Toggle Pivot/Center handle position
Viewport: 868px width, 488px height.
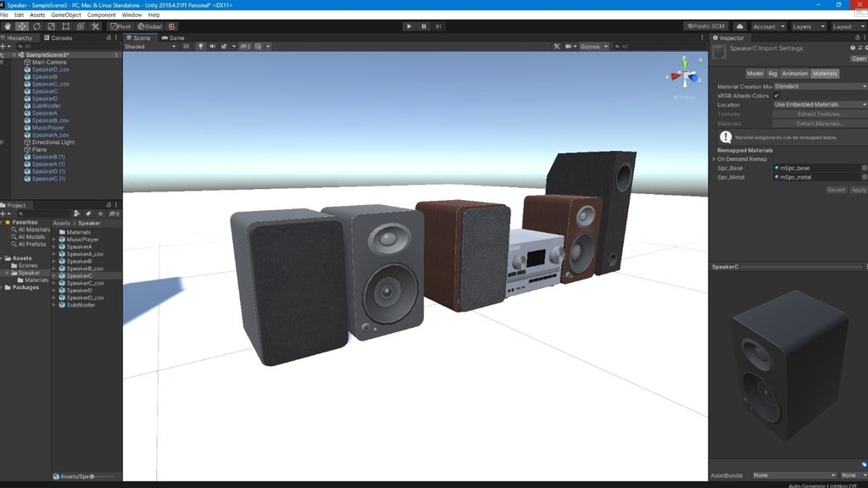point(120,26)
